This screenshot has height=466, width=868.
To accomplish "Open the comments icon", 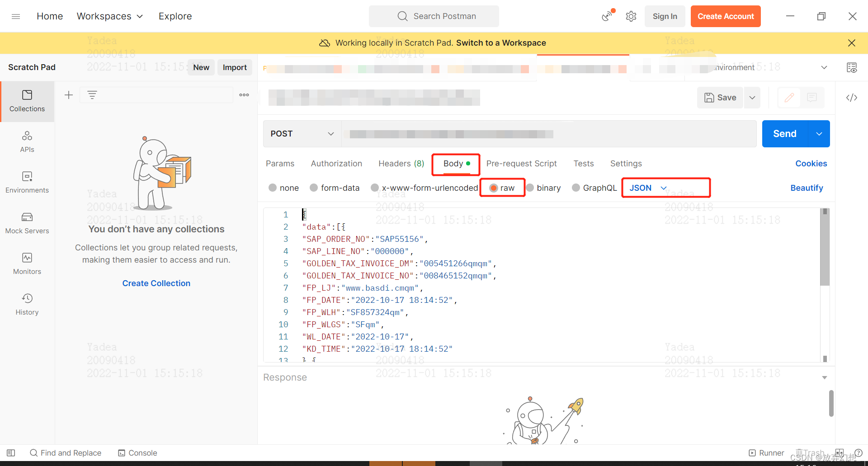I will (x=812, y=98).
